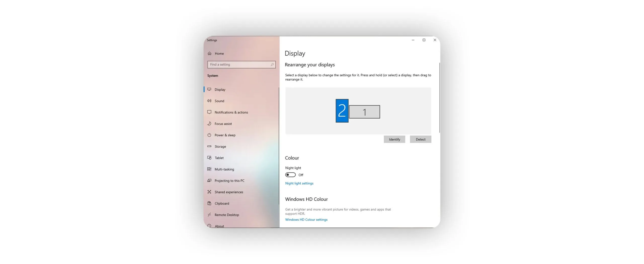Click the Home icon in sidebar
This screenshot has width=644, height=264.
(209, 54)
